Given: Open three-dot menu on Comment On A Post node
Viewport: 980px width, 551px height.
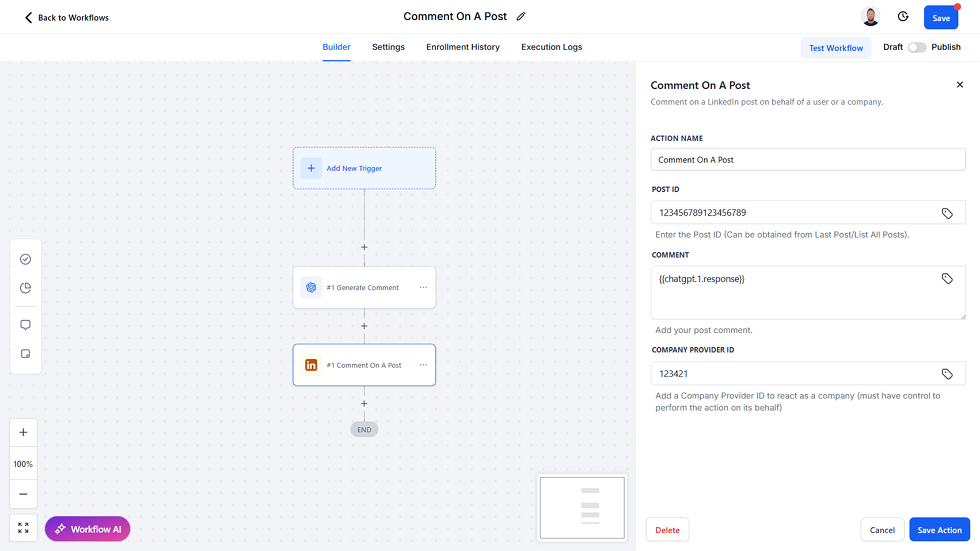Looking at the screenshot, I should pos(423,365).
